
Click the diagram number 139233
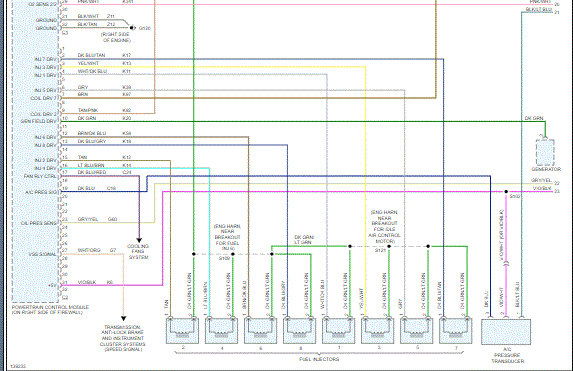point(18,366)
